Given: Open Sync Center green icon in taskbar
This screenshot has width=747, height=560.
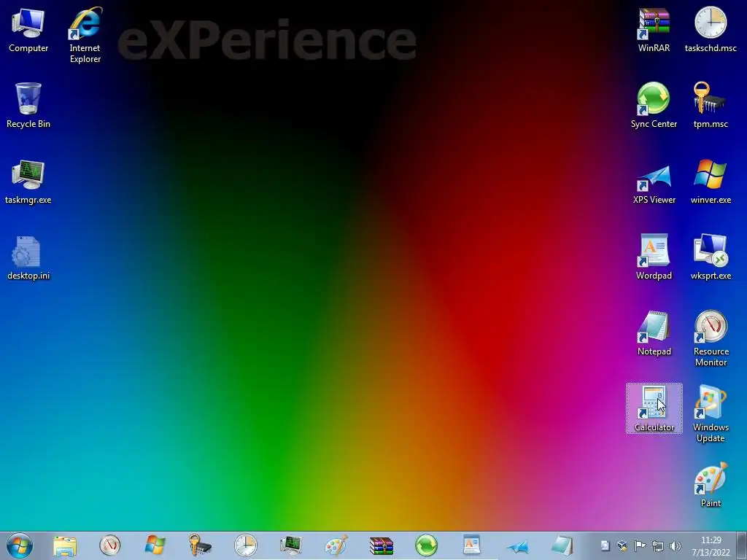Looking at the screenshot, I should [x=426, y=545].
